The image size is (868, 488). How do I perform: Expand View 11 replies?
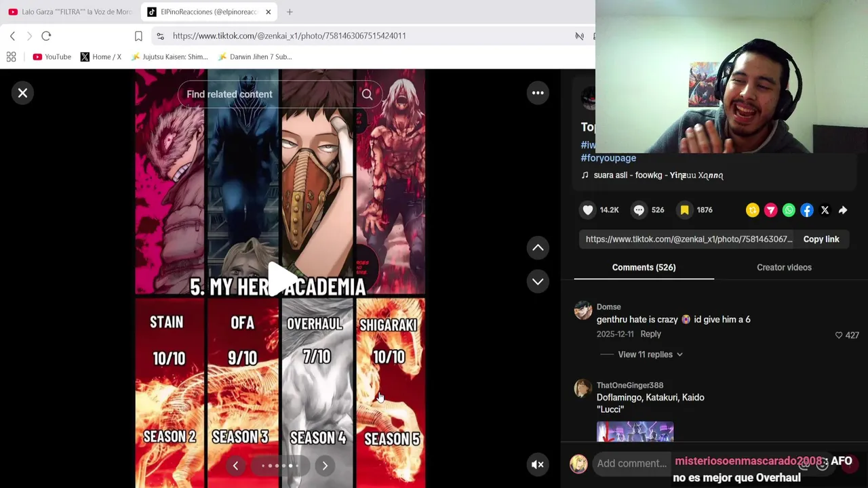click(x=650, y=354)
